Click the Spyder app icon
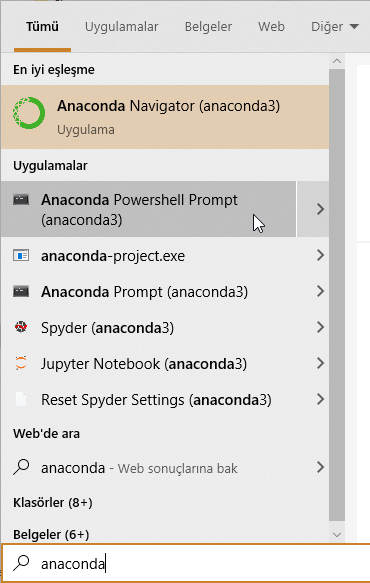 click(21, 327)
